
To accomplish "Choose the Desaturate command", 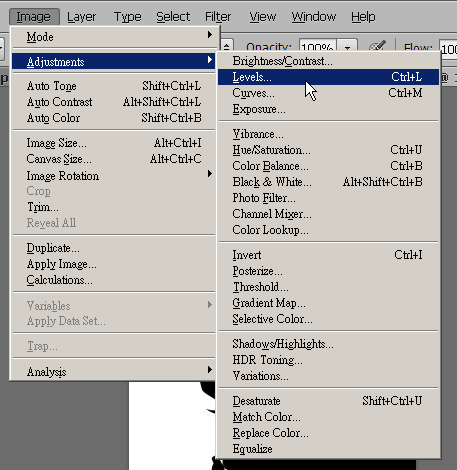I will click(x=328, y=401).
